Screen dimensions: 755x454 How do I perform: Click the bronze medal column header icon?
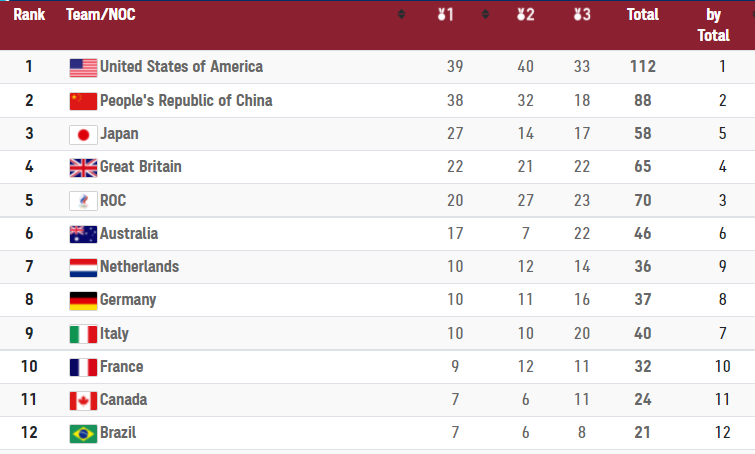click(x=582, y=15)
